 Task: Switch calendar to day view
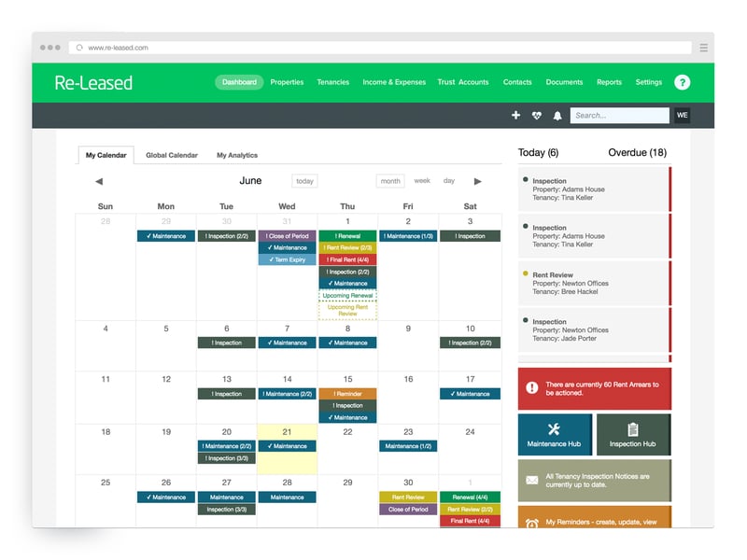tap(449, 181)
